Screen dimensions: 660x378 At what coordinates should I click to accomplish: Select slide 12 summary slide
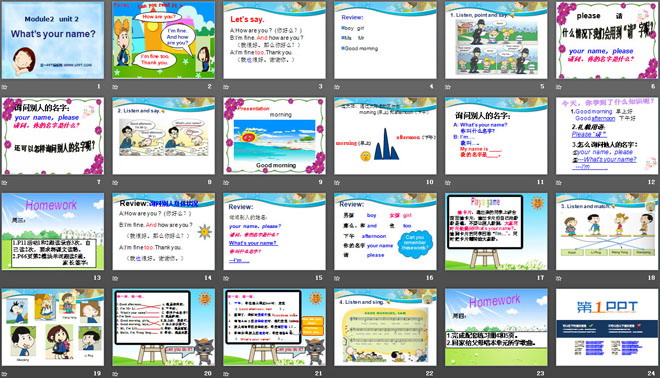coord(607,136)
